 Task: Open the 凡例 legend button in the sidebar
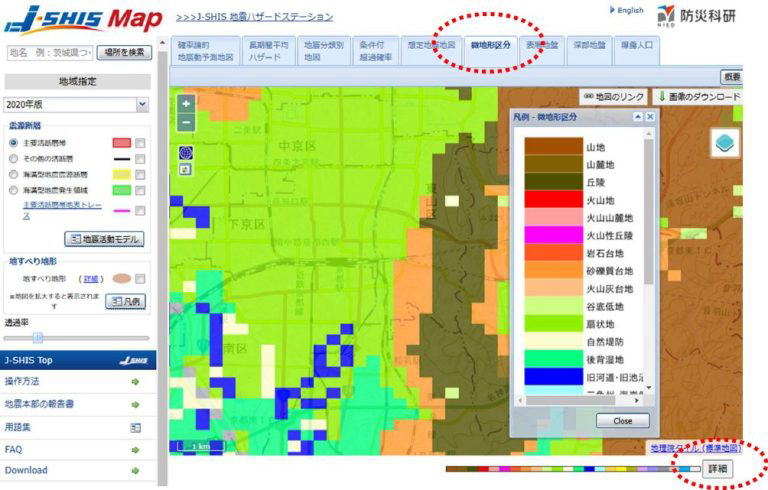[126, 300]
